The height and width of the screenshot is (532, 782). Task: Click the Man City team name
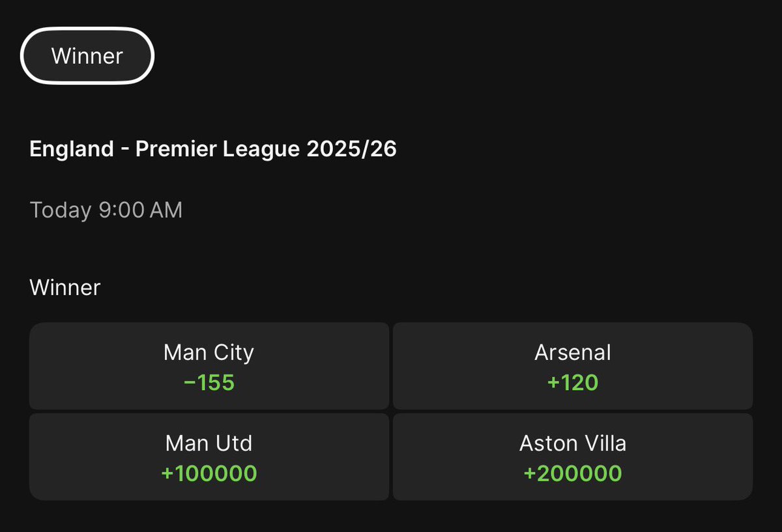click(x=209, y=352)
